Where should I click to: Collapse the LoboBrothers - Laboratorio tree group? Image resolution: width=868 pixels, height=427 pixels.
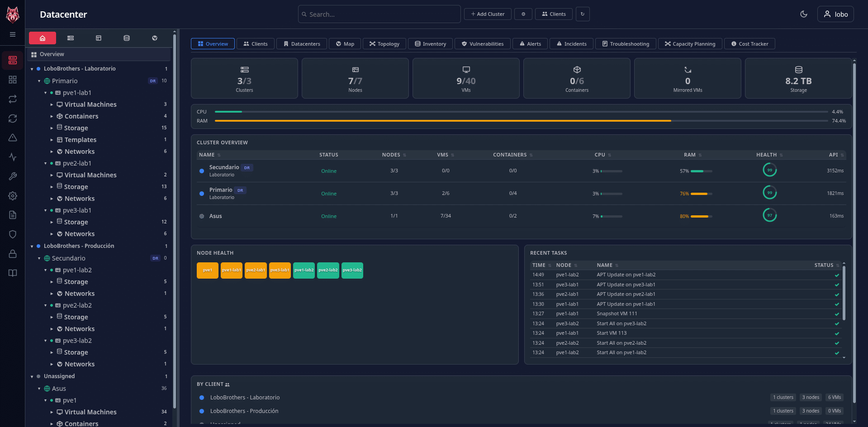[32, 69]
